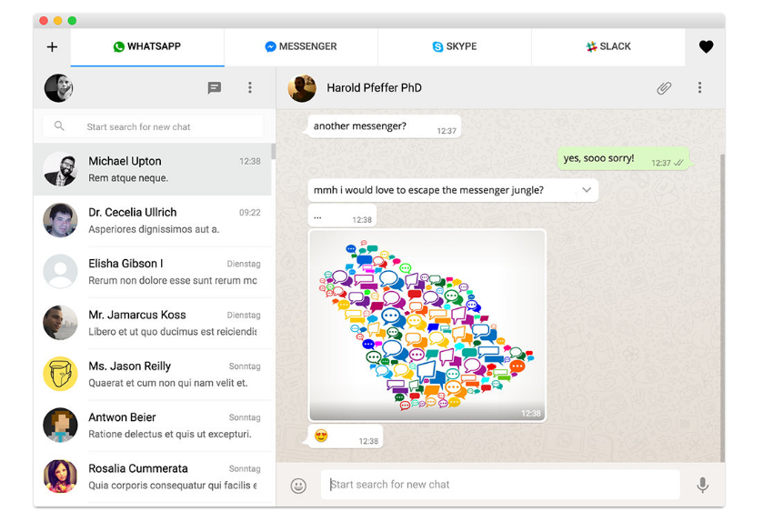Click the heart icon in tab bar

(706, 46)
